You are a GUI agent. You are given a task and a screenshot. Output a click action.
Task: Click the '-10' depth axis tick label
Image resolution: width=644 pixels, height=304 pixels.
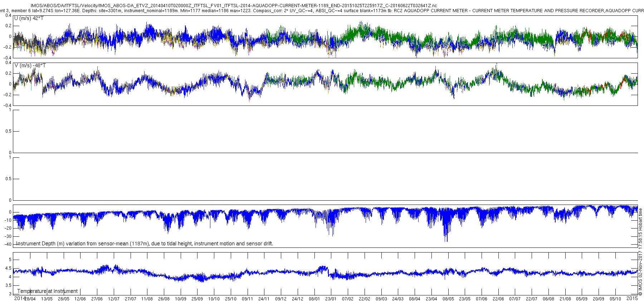(x=8, y=220)
